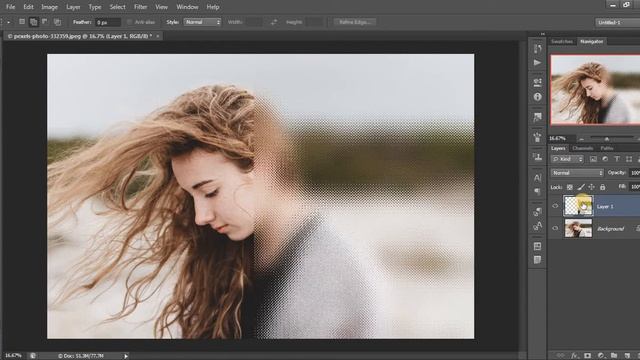Click the Navigator zoom slider handle
640x360 pixels.
[607, 138]
